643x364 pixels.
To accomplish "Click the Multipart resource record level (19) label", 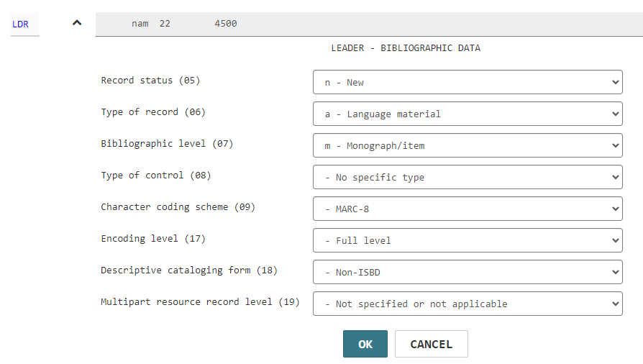I will 200,301.
